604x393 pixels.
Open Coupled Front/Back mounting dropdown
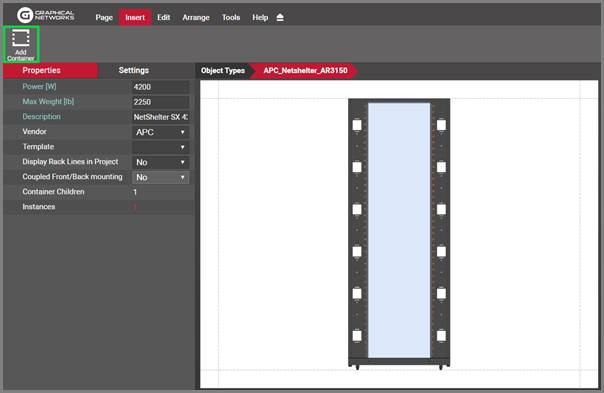point(160,177)
